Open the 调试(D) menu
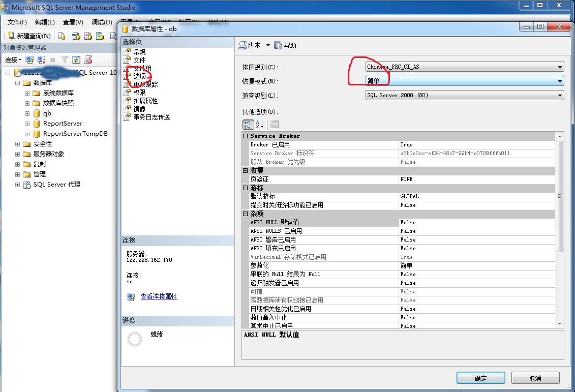The width and height of the screenshot is (575, 392). 102,22
